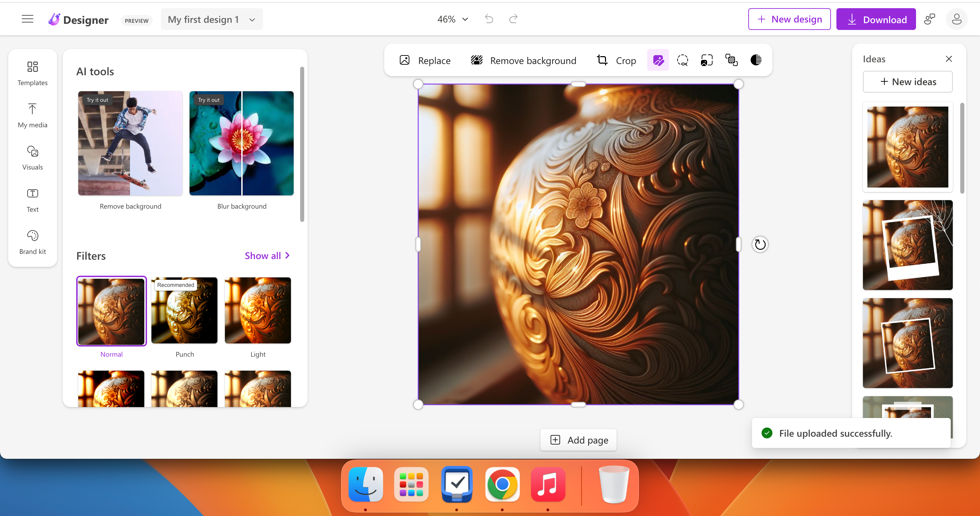Select the magic eraser selection icon
This screenshot has width=980, height=516.
point(682,60)
